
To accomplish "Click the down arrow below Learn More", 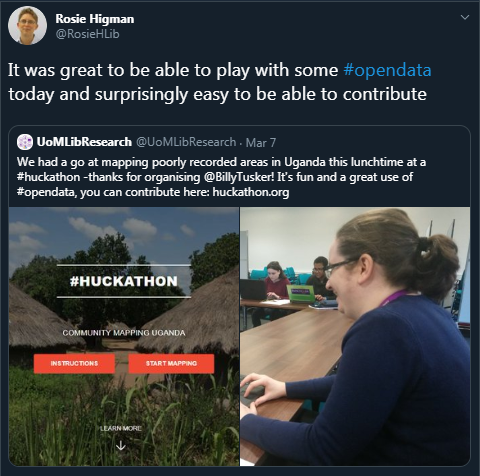I will [x=121, y=446].
